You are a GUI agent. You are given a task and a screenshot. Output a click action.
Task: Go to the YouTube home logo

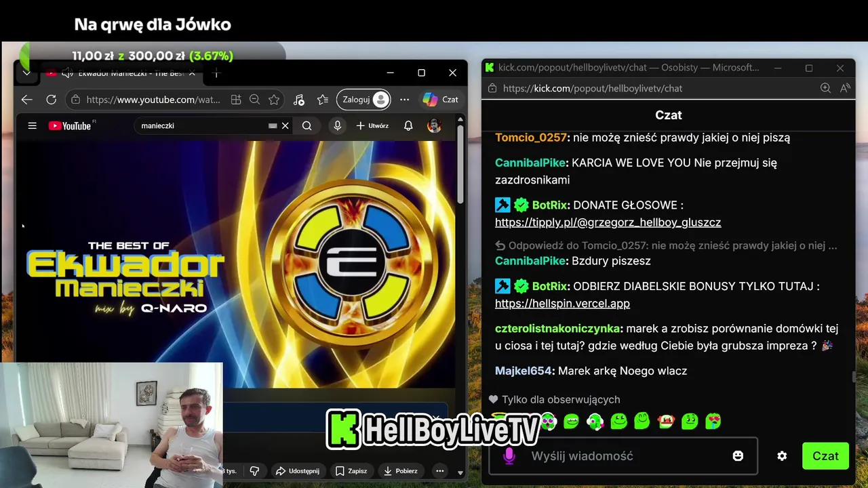coord(70,125)
